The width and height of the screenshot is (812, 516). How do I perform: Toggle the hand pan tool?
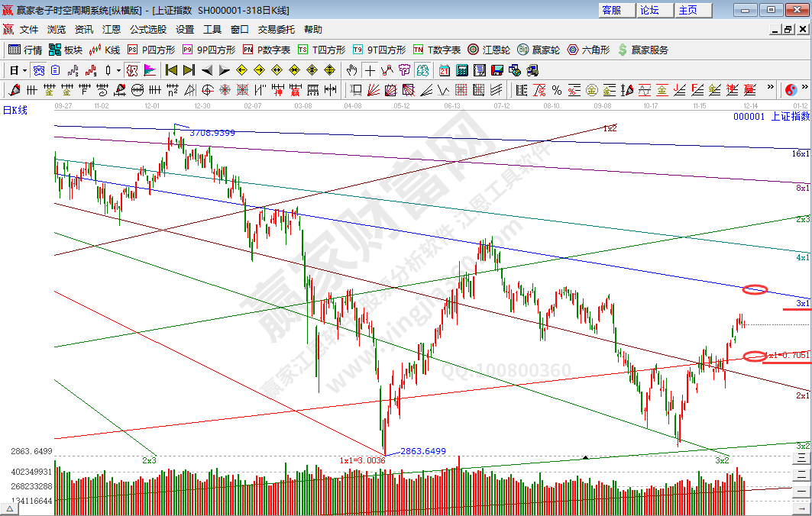coord(351,70)
